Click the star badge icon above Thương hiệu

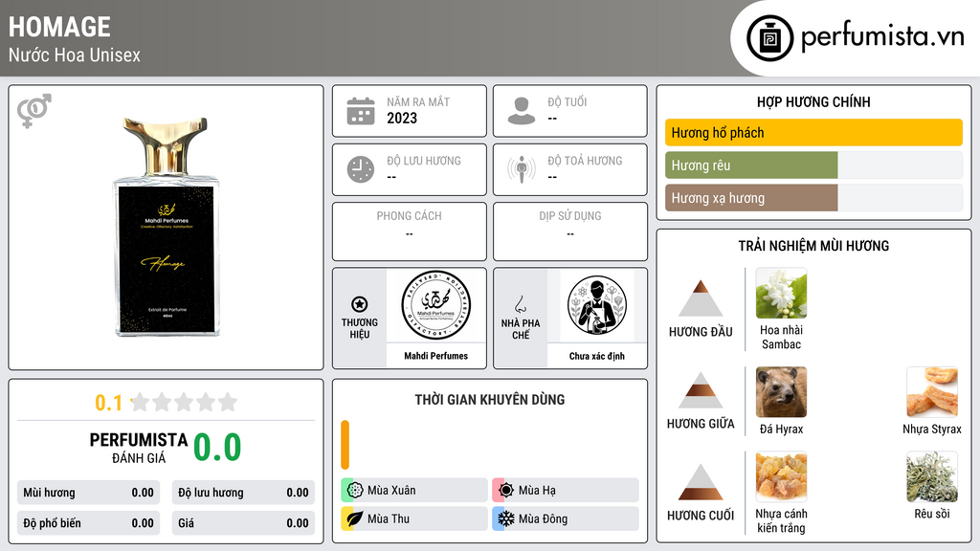tap(360, 304)
